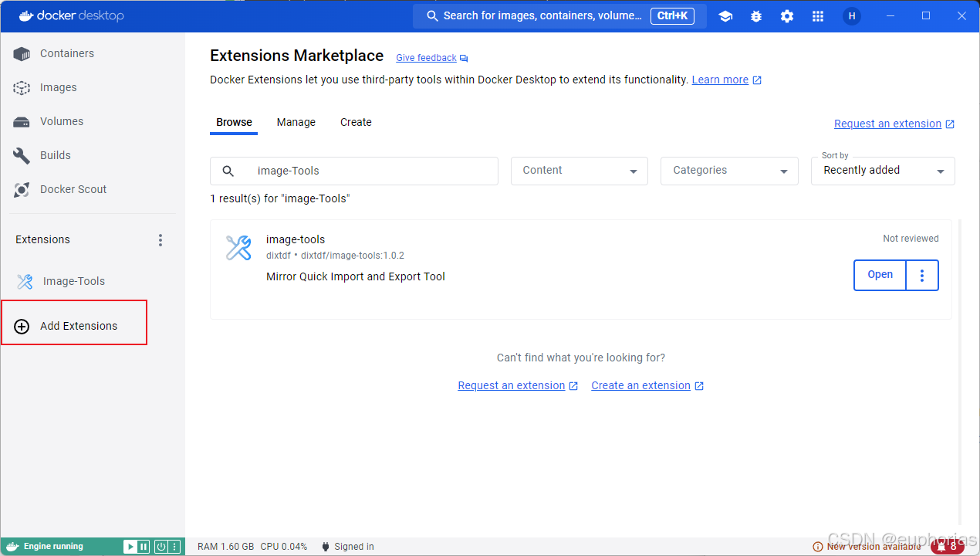Click the engine start play button

tap(130, 547)
